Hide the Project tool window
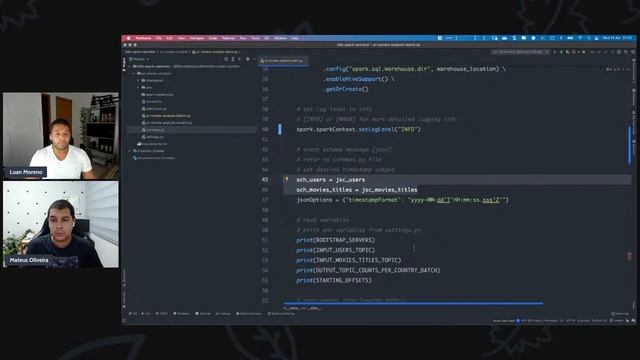The width and height of the screenshot is (640, 360). tap(254, 59)
